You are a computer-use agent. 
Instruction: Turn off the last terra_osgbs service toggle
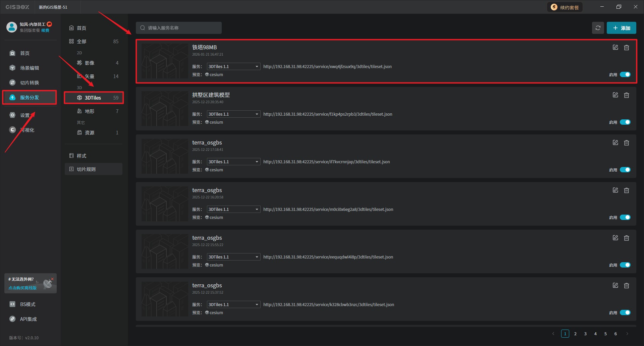625,313
